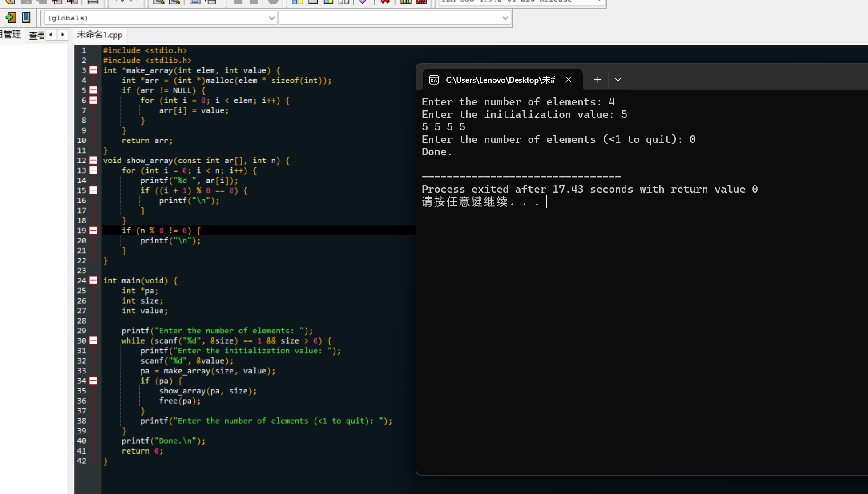The height and width of the screenshot is (494, 868).
Task: Collapse the main function fold at line 24
Action: click(x=93, y=280)
